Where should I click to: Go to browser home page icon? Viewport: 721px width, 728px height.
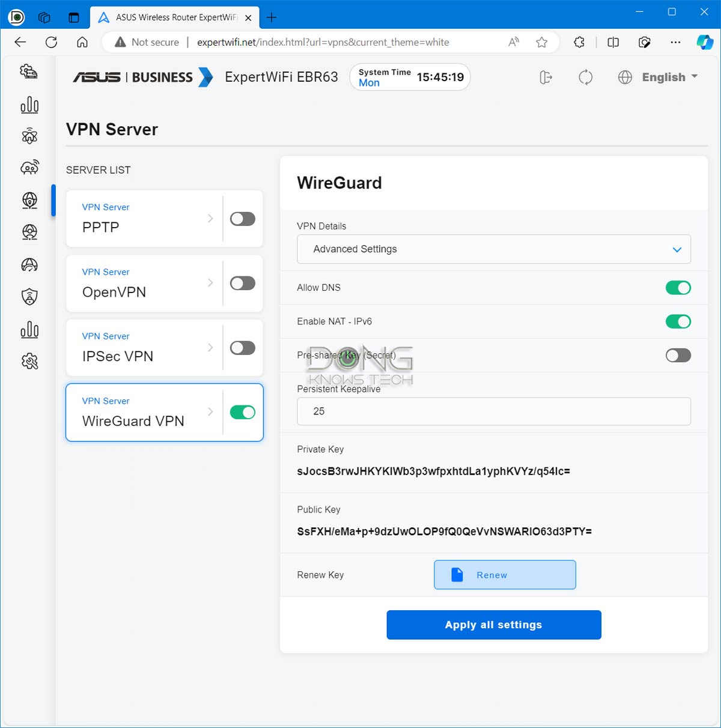click(x=82, y=42)
